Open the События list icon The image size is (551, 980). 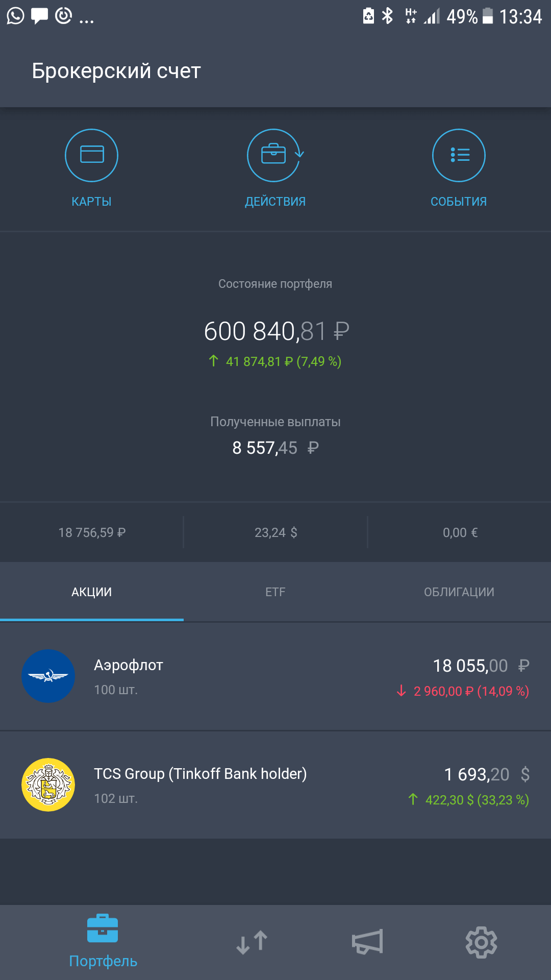pos(459,155)
